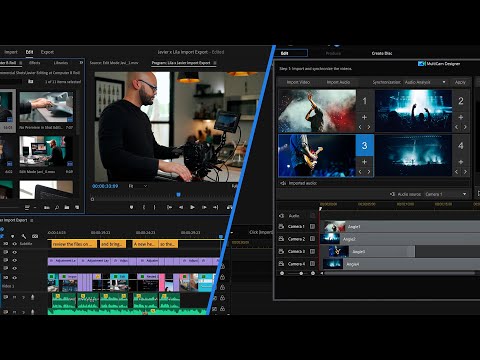Click the Program monitor blue playhead marker
The height and width of the screenshot is (360, 480).
178,194
